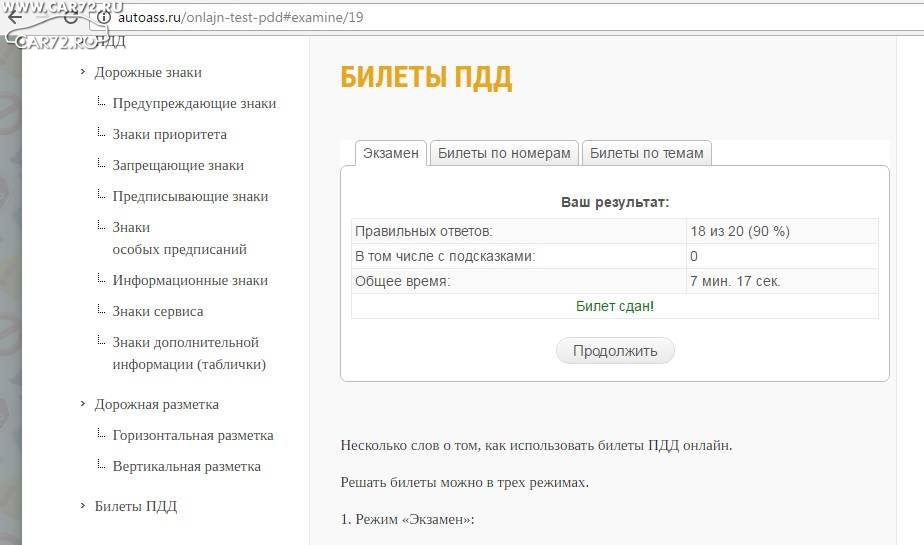Expand the Дорожные знаки arrow

pyautogui.click(x=82, y=71)
